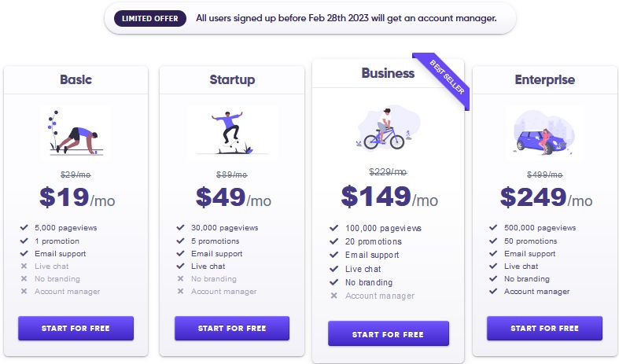Screen dimensions: 619x364
Task: Click the Limited Offer badge
Action: 150,19
